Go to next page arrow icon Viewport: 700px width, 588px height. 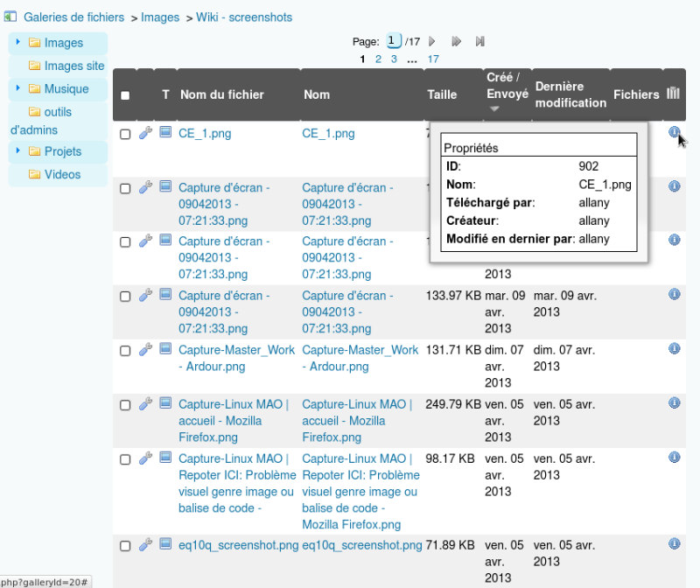[432, 41]
